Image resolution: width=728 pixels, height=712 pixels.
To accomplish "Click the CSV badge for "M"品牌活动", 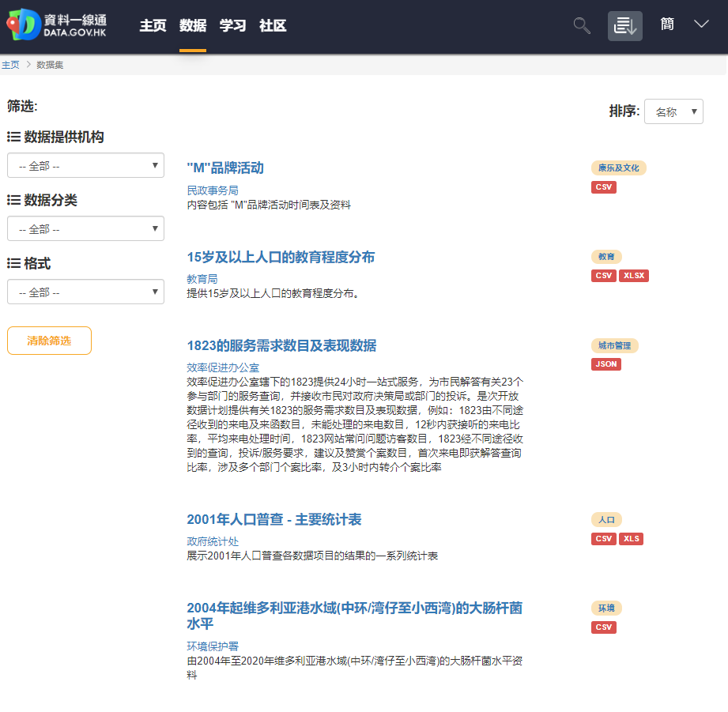I will pos(604,187).
